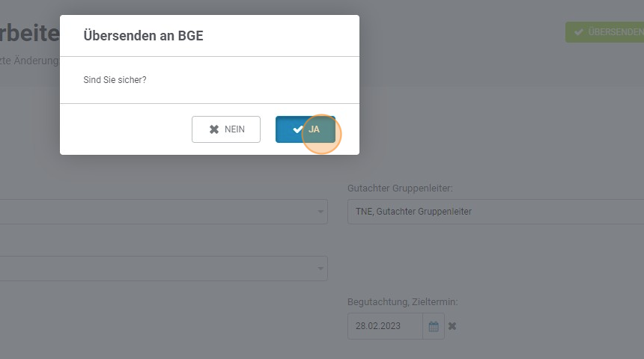Expand the lower left dropdown arrow
The height and width of the screenshot is (359, 644).
click(321, 269)
